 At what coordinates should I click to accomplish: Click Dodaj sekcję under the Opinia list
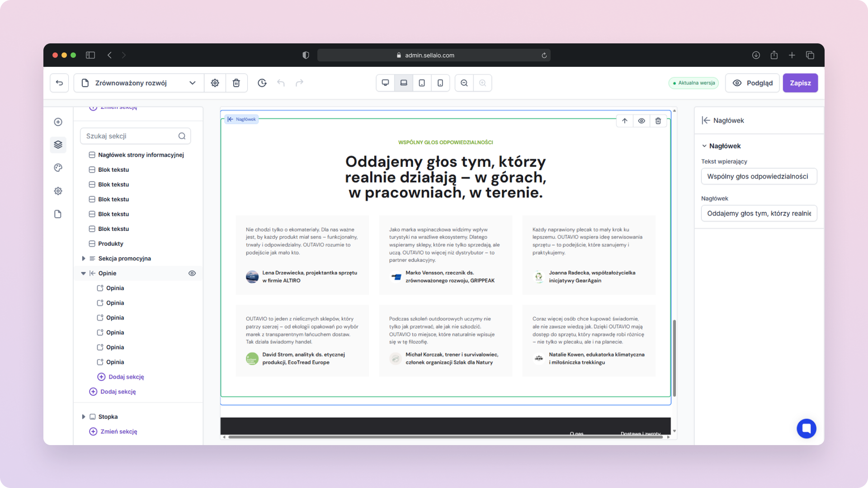coord(121,377)
